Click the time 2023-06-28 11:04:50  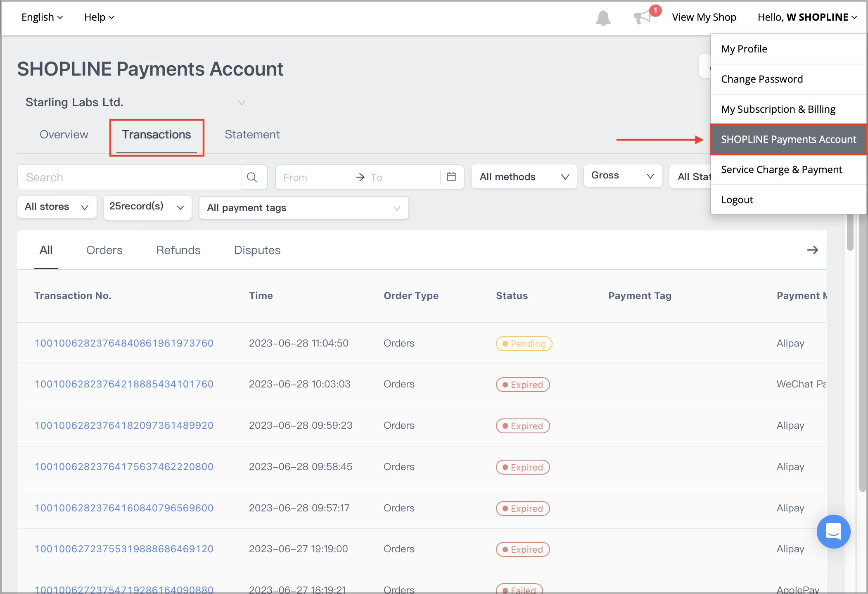pyautogui.click(x=299, y=343)
